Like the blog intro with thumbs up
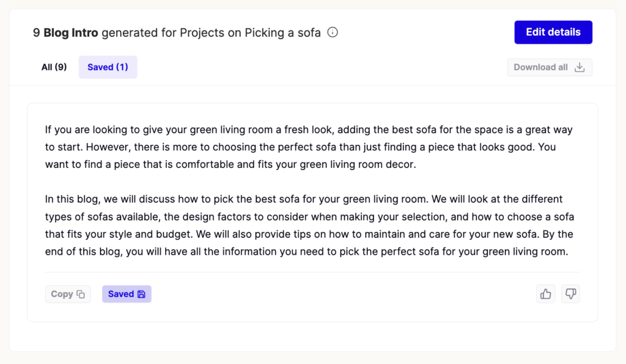The width and height of the screenshot is (626, 364). coord(546,294)
